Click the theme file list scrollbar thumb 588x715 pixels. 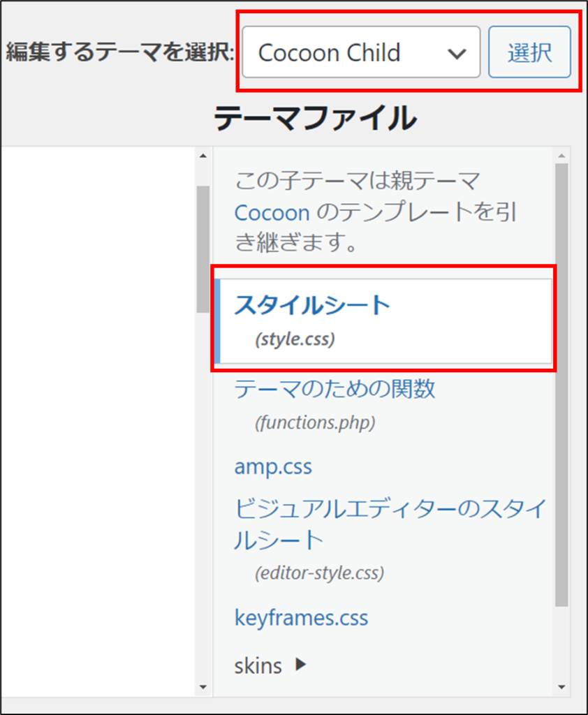(561, 385)
